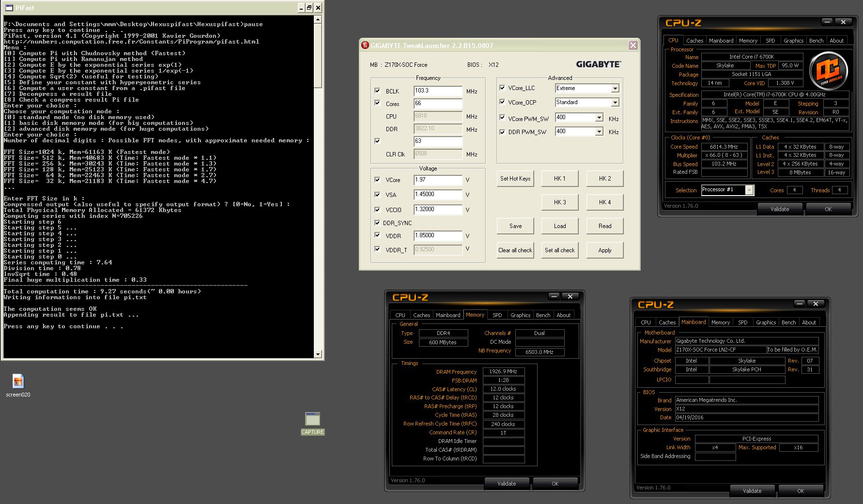Switch to SPD tab in CPU-Z Memory window
This screenshot has height=504, width=863.
click(x=497, y=315)
